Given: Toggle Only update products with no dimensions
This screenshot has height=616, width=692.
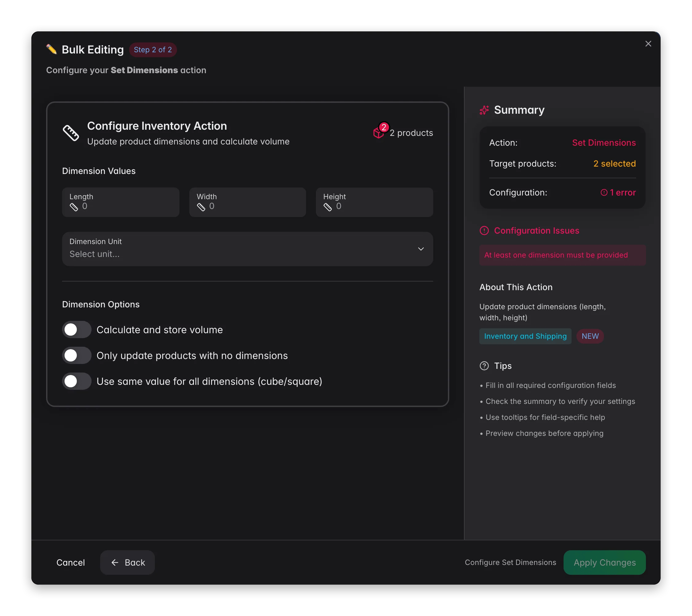Looking at the screenshot, I should [x=77, y=356].
